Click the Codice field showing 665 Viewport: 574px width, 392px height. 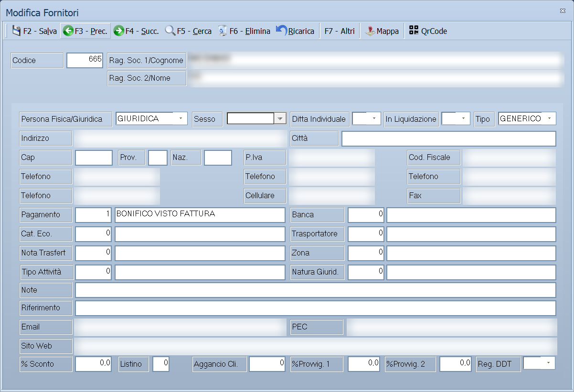(x=85, y=60)
